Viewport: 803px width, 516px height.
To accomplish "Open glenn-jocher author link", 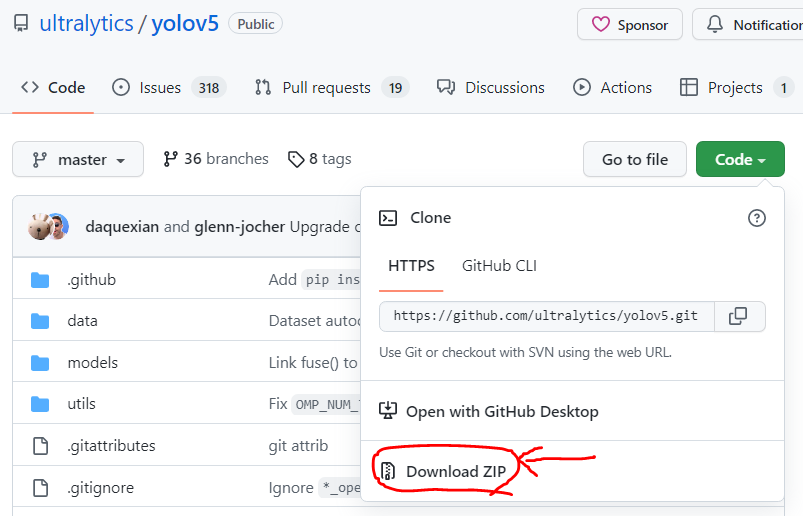I will pos(240,226).
